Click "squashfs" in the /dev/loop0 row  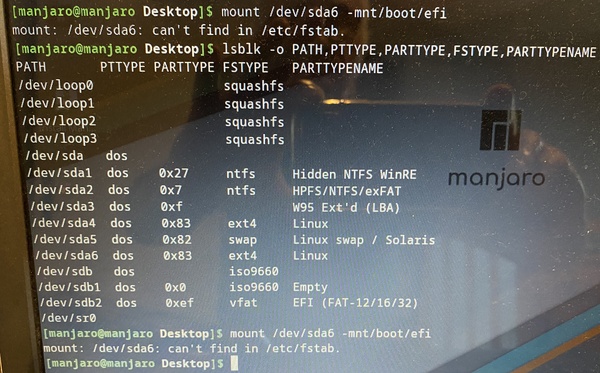click(x=254, y=86)
